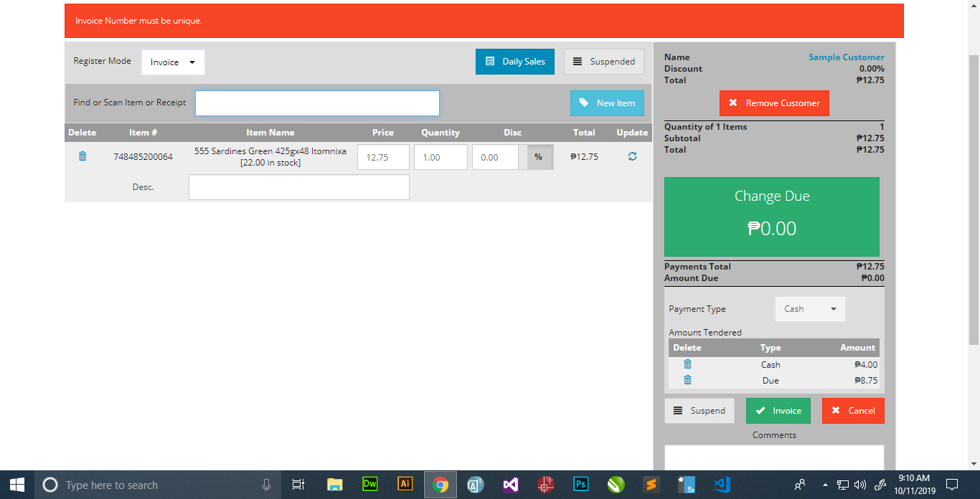Click the New Item tag icon
980x499 pixels.
(585, 103)
